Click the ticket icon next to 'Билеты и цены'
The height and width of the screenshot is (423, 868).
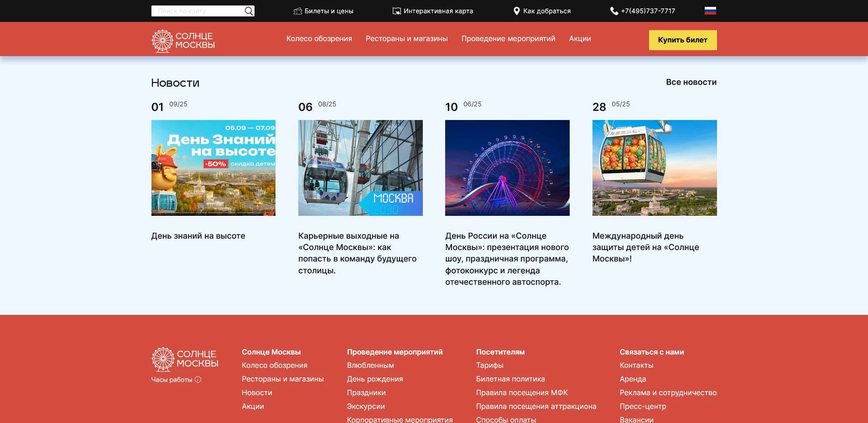click(298, 10)
